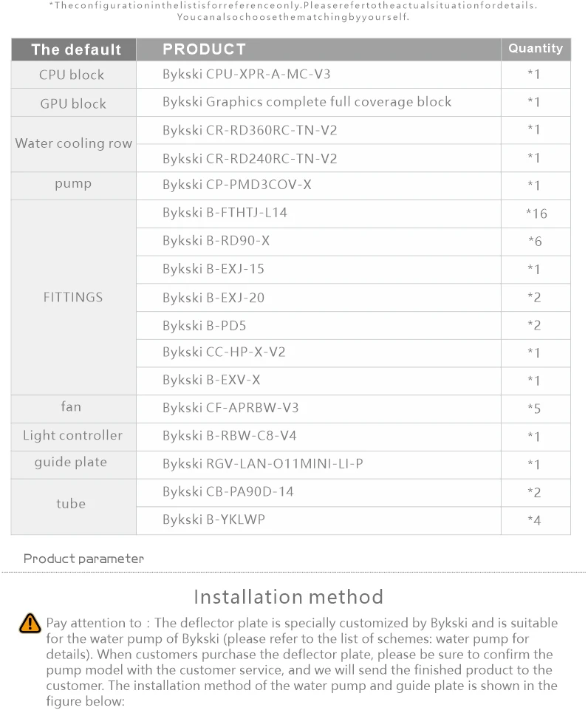Click the Installation method title
588x713 pixels.
click(x=289, y=597)
